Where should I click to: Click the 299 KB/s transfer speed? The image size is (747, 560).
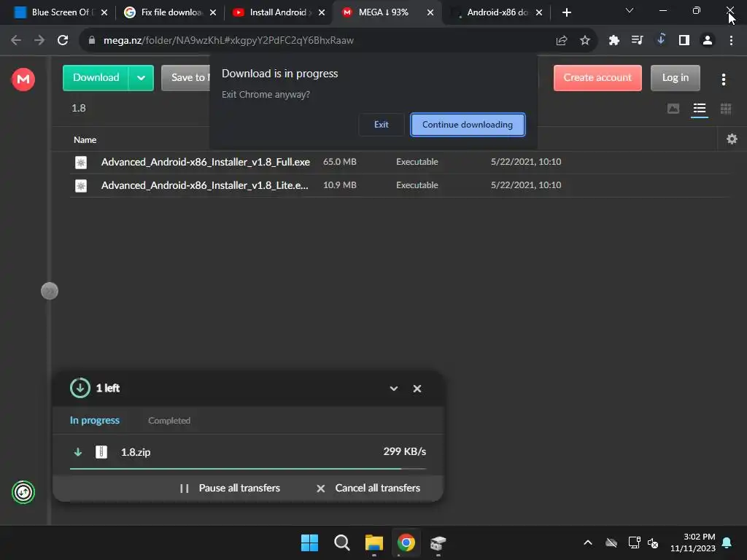click(404, 451)
